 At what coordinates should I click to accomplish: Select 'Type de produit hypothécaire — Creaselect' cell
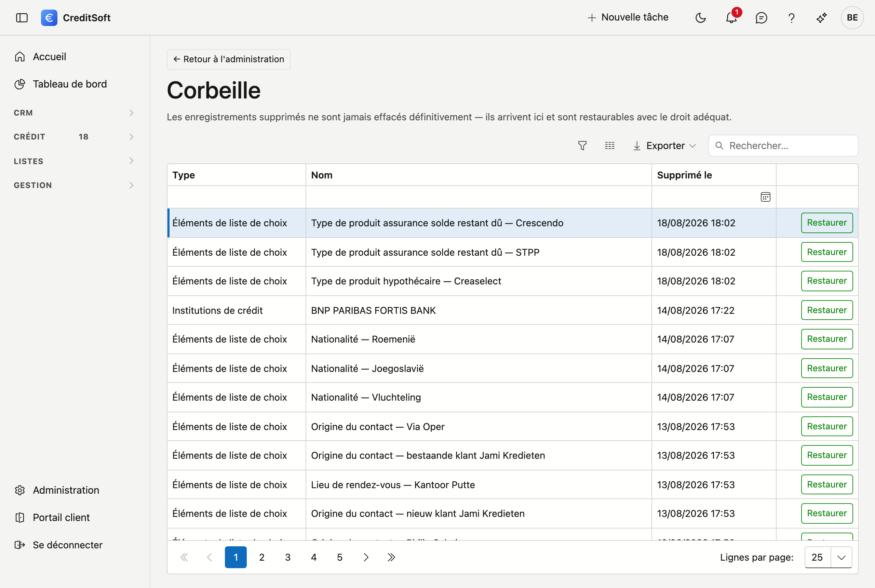coord(479,281)
